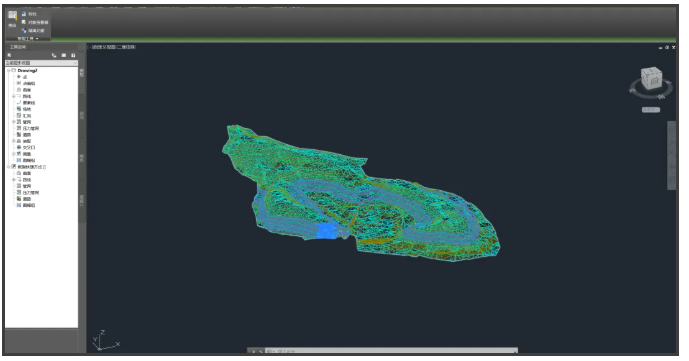Viewport: 689px width, 361px height.
Task: Select 路线 alignments under data shortcuts
Action: 27,180
